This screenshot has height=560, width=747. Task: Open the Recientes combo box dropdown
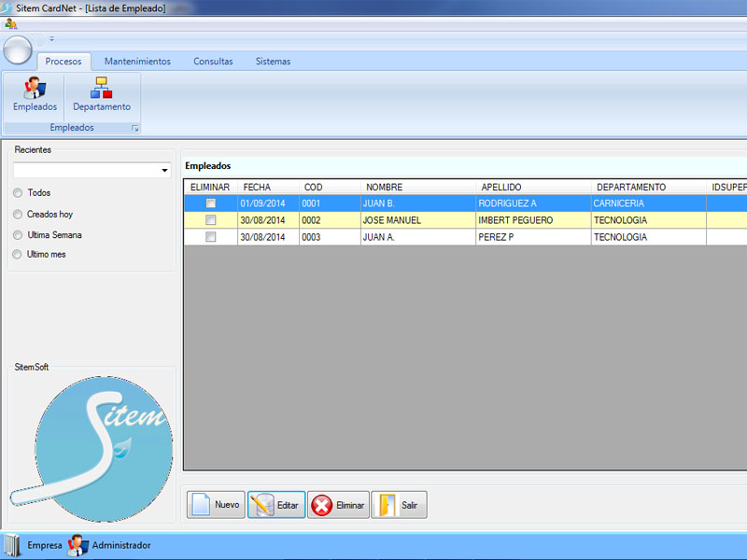pos(164,170)
